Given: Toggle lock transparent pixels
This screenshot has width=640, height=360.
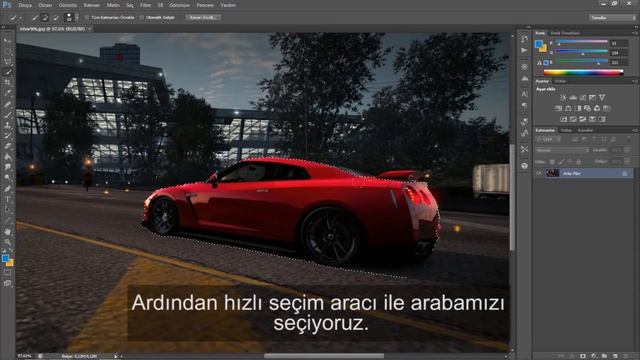Looking at the screenshot, I should pos(552,162).
